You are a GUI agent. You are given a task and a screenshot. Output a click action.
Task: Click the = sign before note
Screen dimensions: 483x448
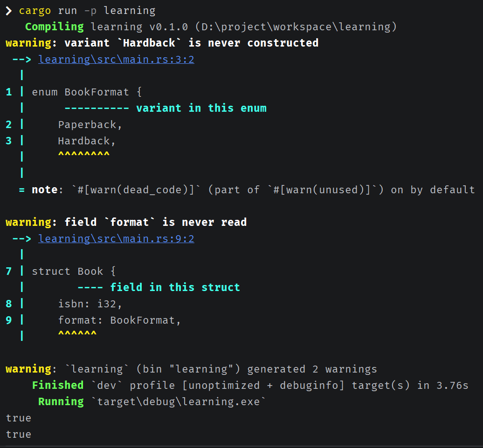(x=21, y=190)
